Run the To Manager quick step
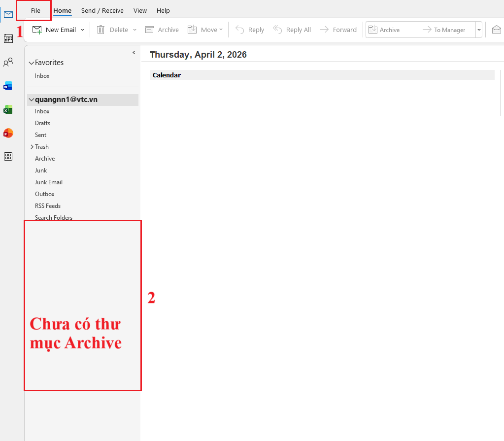The width and height of the screenshot is (504, 441). tap(444, 30)
